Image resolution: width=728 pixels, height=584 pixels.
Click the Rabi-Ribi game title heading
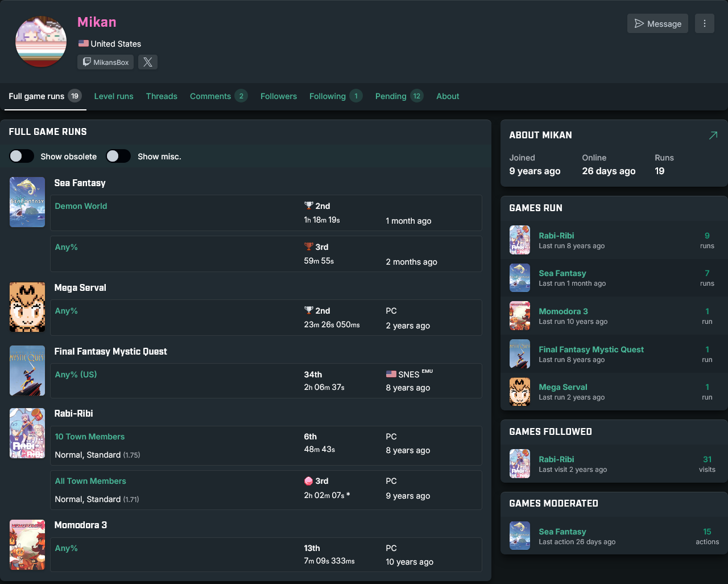point(74,413)
